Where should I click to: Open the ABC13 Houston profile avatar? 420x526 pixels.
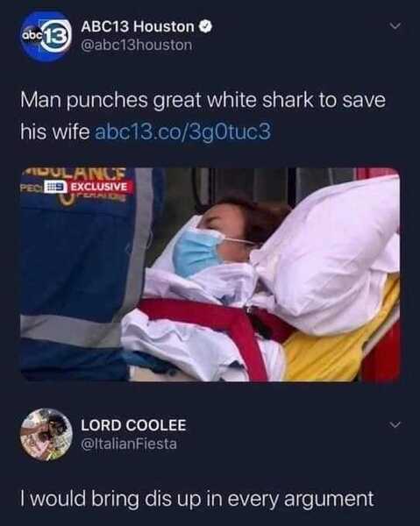click(x=46, y=36)
